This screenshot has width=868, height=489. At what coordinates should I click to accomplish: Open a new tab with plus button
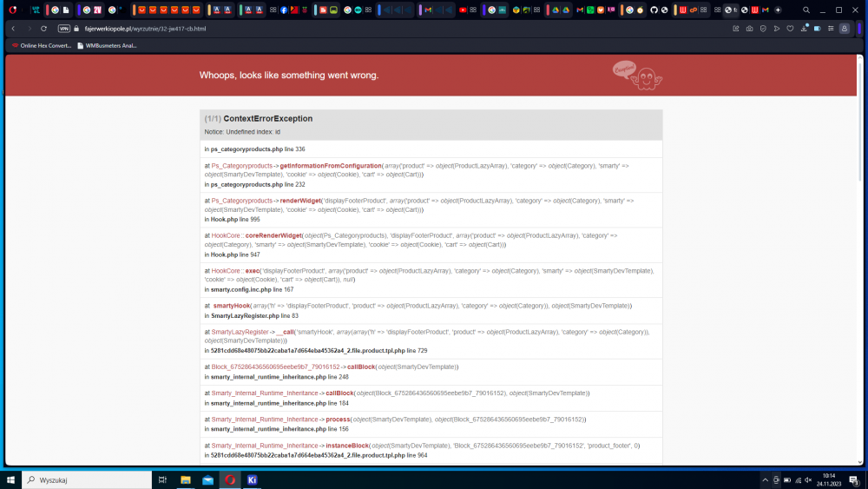[778, 10]
